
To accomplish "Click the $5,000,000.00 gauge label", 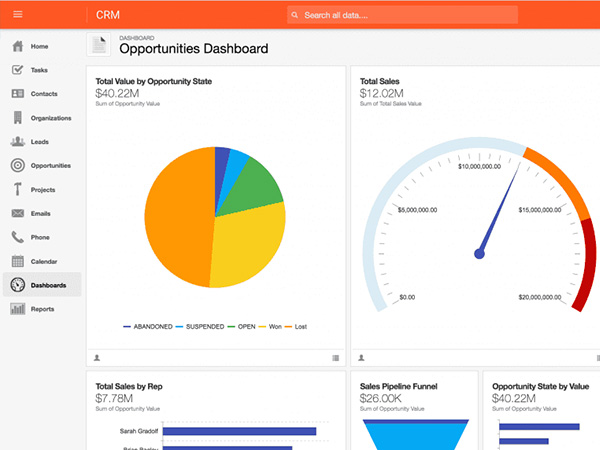I will 417,210.
